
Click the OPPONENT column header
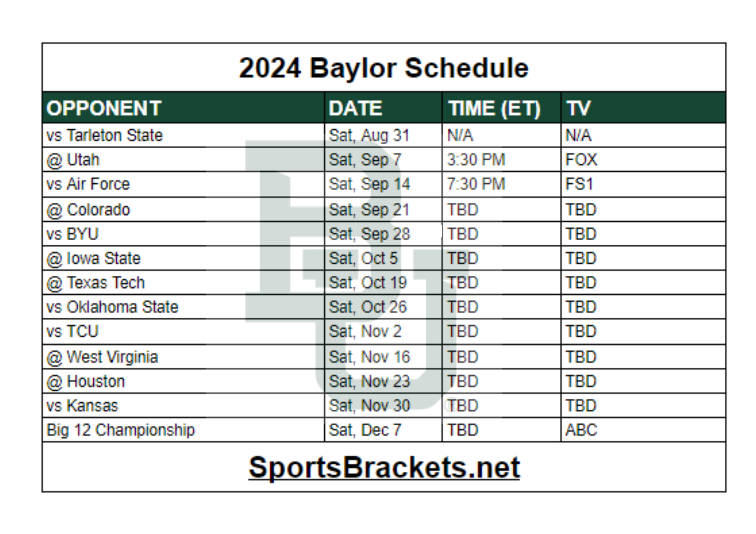(x=104, y=108)
